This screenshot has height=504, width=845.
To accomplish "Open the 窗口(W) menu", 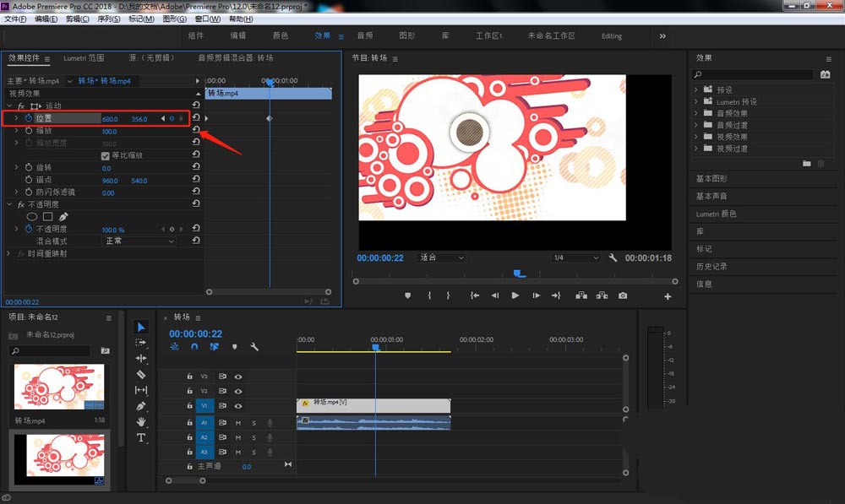I will click(208, 19).
